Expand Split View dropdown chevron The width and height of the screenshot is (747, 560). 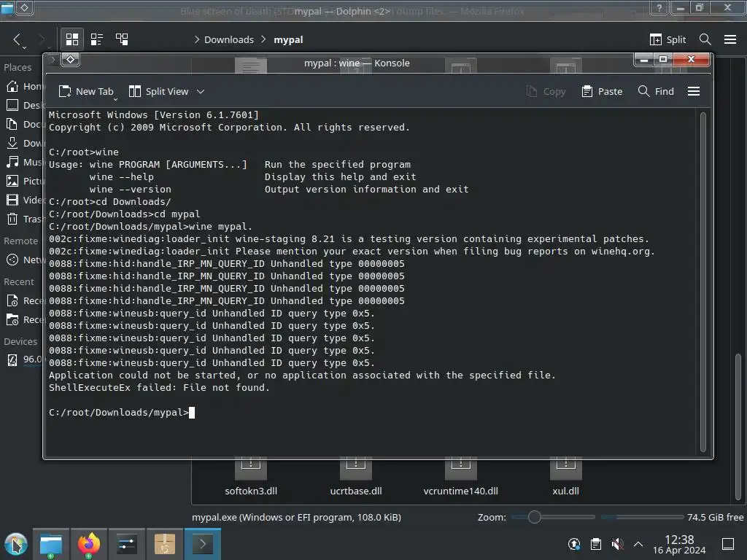(x=201, y=91)
